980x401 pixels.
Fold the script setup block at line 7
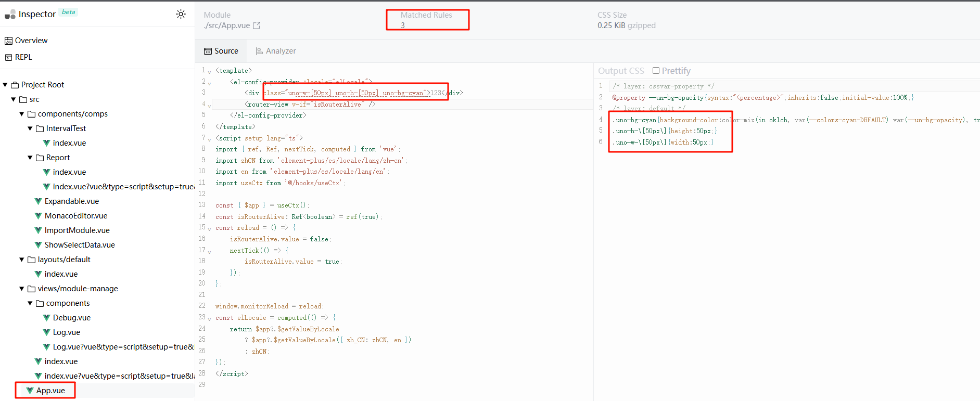tap(209, 139)
